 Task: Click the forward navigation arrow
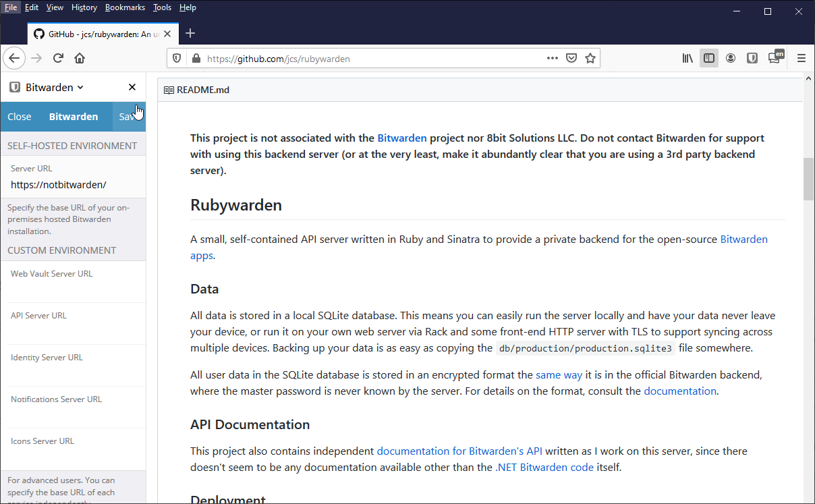[36, 58]
